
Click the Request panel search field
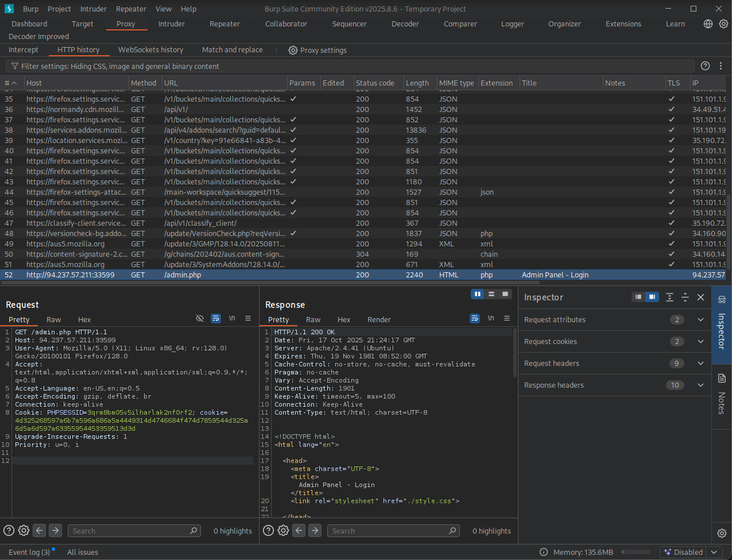[x=129, y=531]
